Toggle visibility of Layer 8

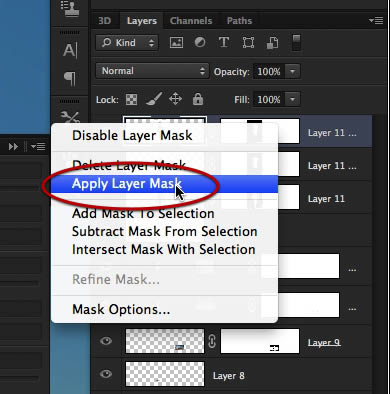[x=106, y=374]
